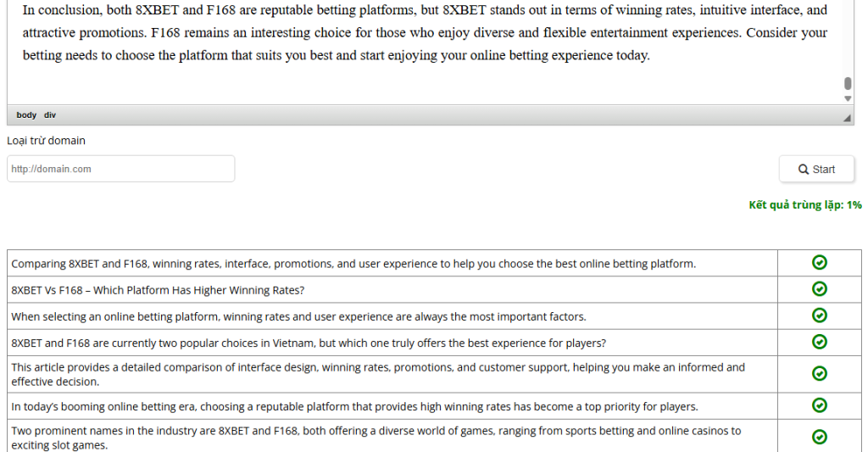Image resolution: width=868 pixels, height=452 pixels.
Task: Focus the http://domain.com exclusion input field
Action: [120, 169]
